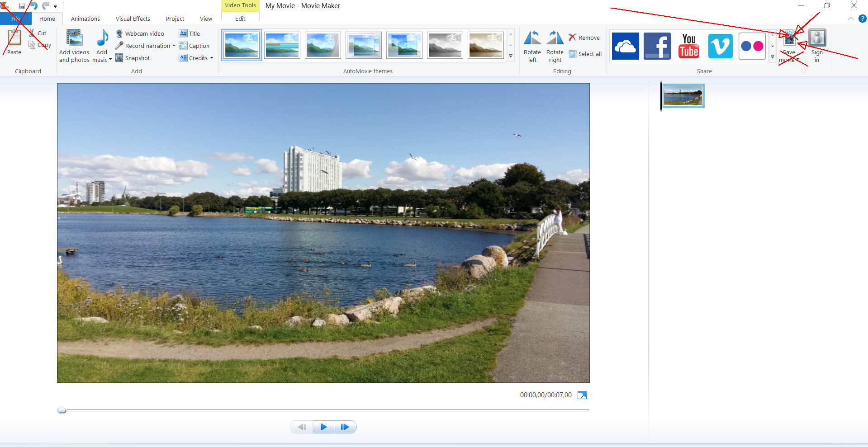Screen dimensions: 868x447
Task: Open the Credits dropdown
Action: coord(211,58)
